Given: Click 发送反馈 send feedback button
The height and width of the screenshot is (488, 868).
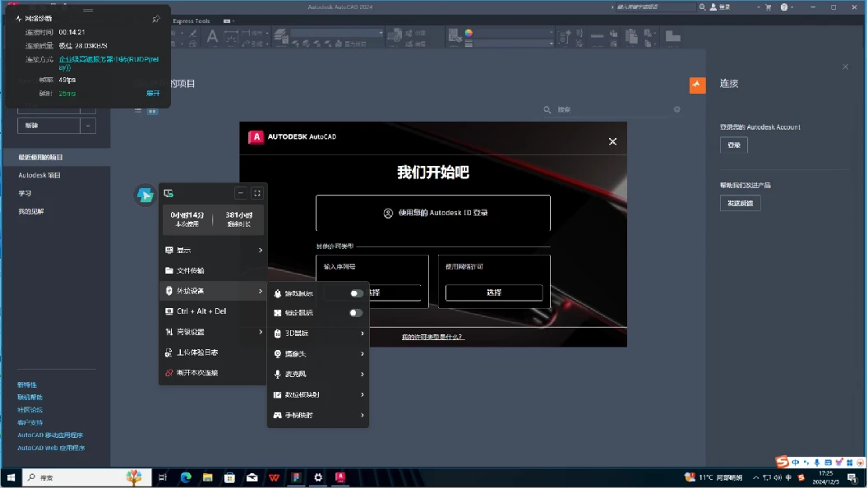Looking at the screenshot, I should 740,203.
